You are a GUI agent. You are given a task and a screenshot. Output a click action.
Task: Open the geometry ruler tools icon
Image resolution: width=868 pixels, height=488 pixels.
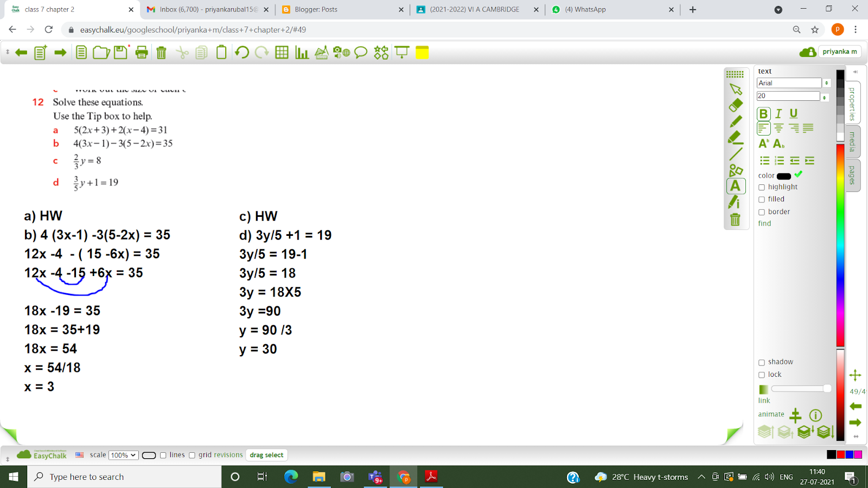[322, 53]
